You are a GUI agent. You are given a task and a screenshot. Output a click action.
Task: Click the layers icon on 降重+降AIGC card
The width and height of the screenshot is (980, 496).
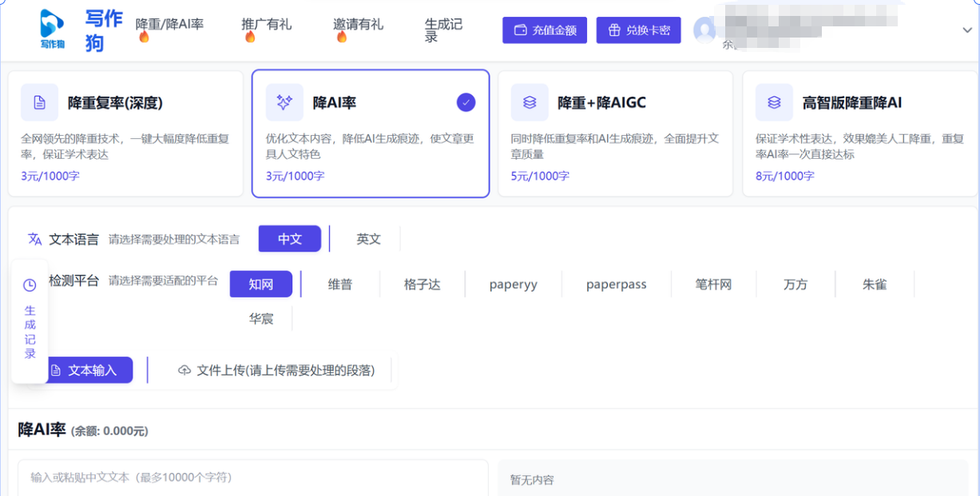pos(530,102)
